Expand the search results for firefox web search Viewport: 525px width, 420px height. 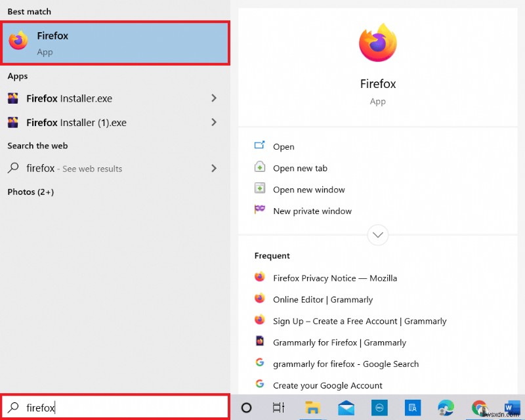click(214, 168)
